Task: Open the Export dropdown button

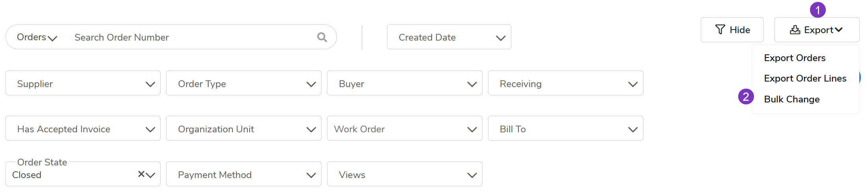Action: tap(816, 30)
